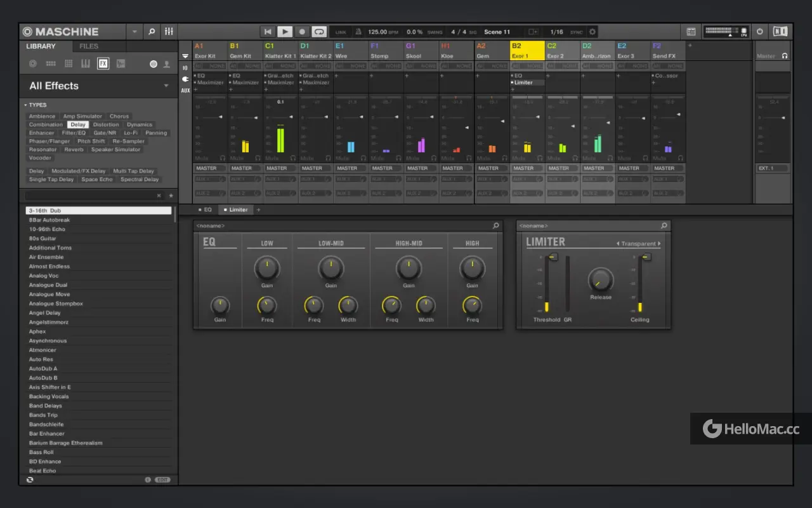Select Groups file type icon in library
The width and height of the screenshot is (812, 508).
pos(51,63)
